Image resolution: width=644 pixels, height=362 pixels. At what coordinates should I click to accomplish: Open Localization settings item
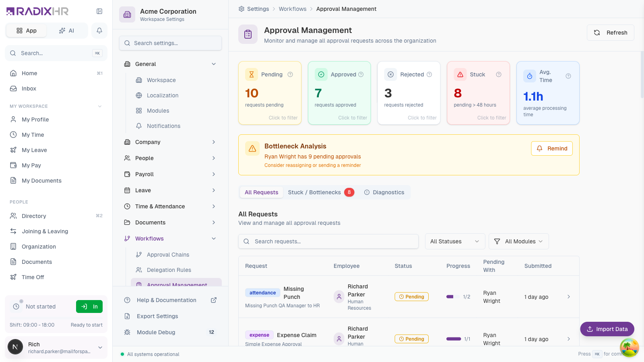coord(176,95)
